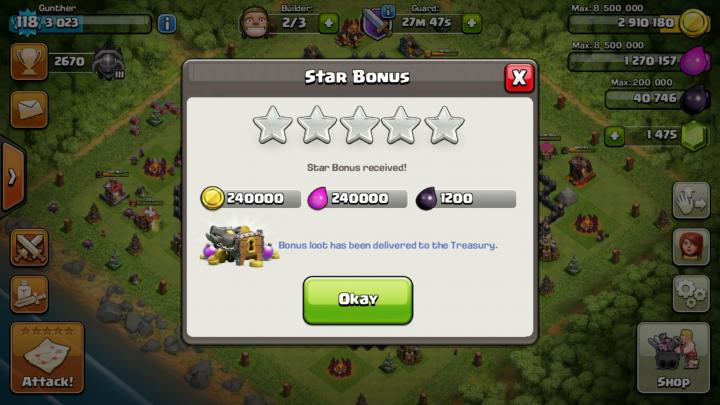720x405 pixels.
Task: Open the Shop
Action: click(673, 358)
